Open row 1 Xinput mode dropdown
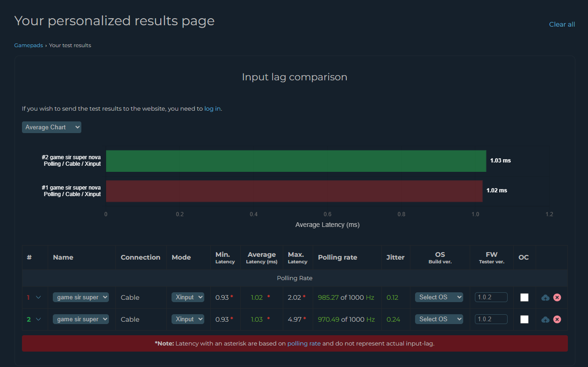This screenshot has width=588, height=367. [188, 297]
